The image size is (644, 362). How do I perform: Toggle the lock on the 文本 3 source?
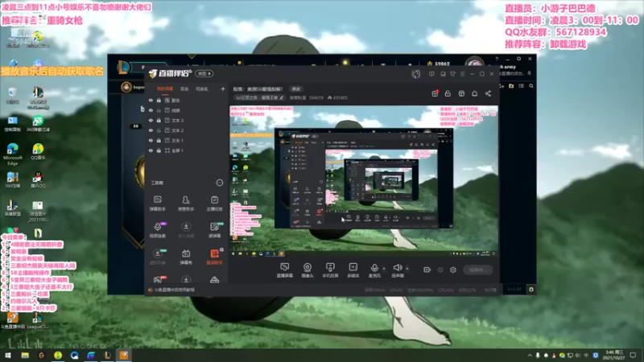(x=159, y=120)
